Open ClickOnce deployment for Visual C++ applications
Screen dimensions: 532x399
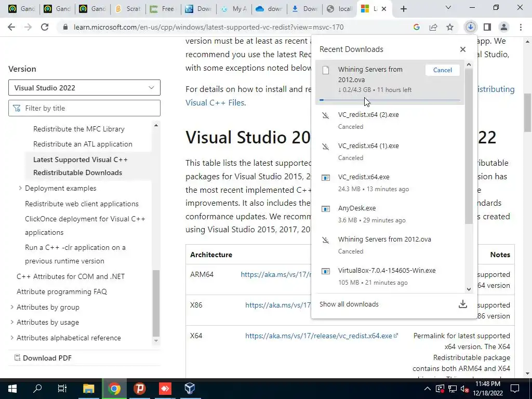coord(85,225)
